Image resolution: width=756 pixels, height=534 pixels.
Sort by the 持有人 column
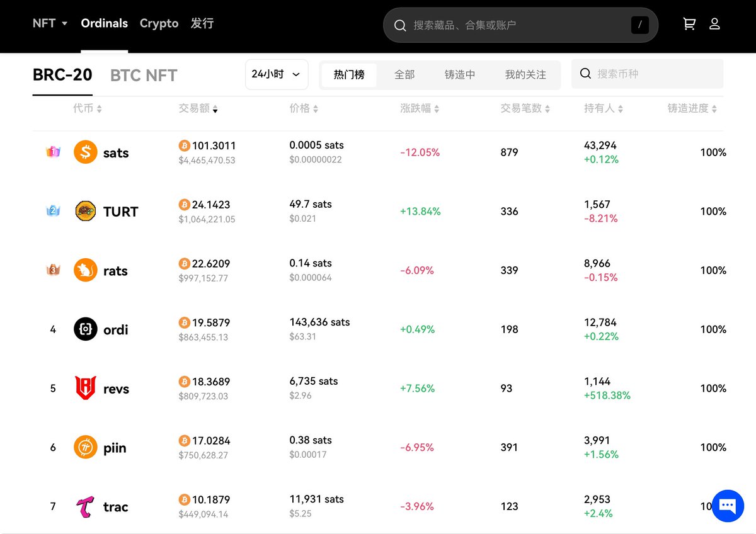[x=604, y=108]
